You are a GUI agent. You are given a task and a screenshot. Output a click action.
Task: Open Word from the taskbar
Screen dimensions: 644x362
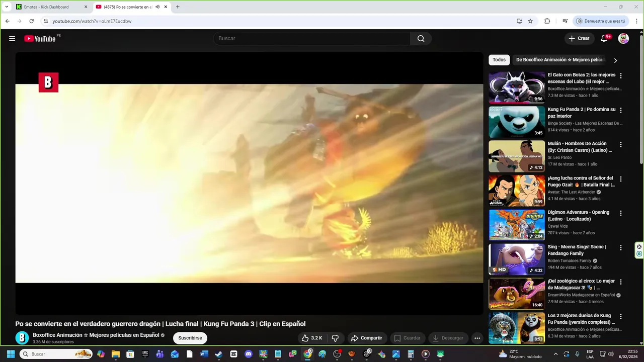pos(204,354)
